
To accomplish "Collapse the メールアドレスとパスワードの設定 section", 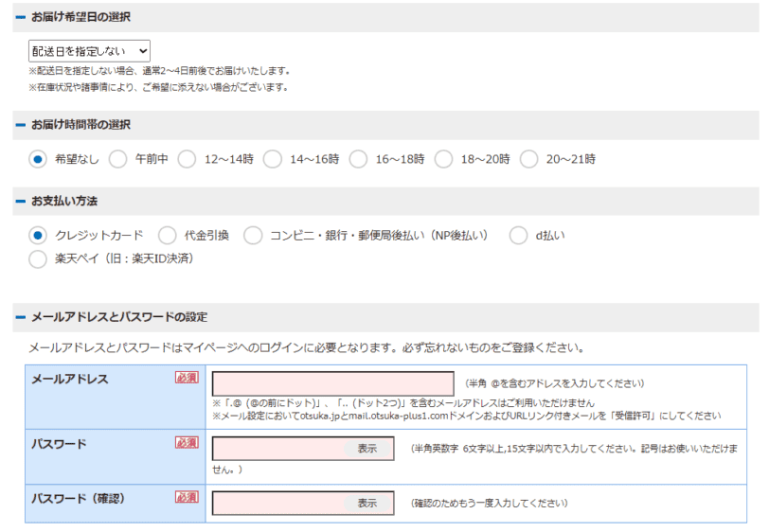I will tap(21, 317).
